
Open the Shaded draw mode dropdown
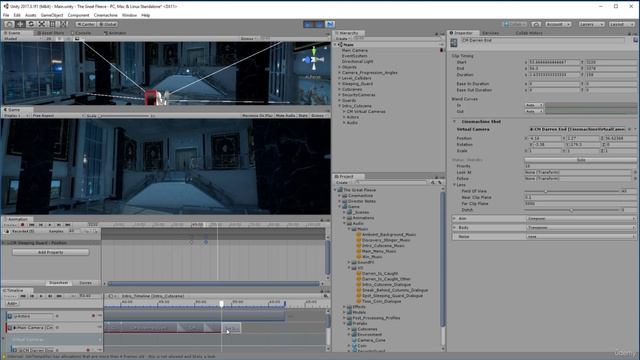[22, 39]
